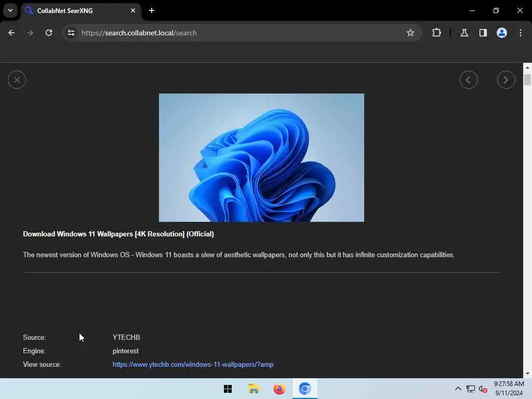Launch Firefox from the taskbar

click(x=279, y=389)
